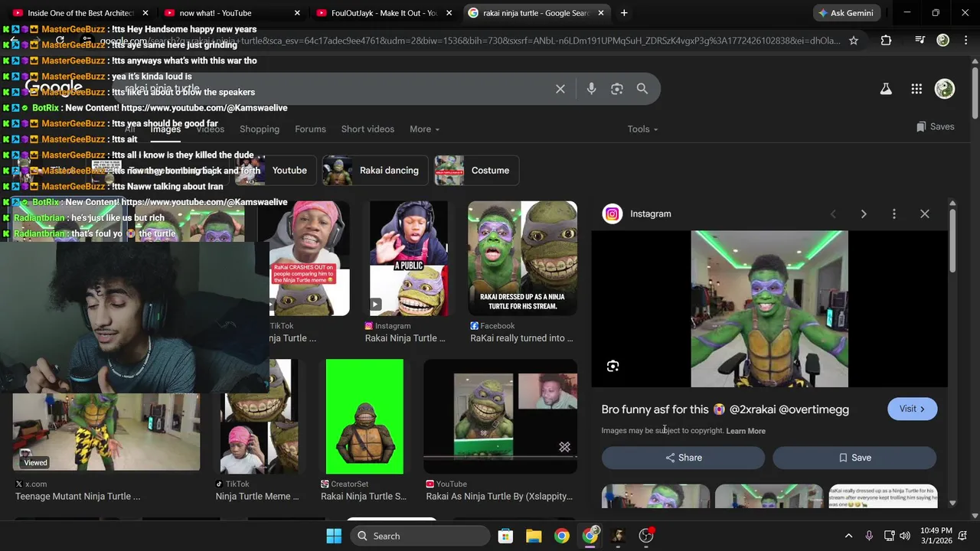Open volume control in system tray
This screenshot has height=551, width=980.
tap(905, 536)
